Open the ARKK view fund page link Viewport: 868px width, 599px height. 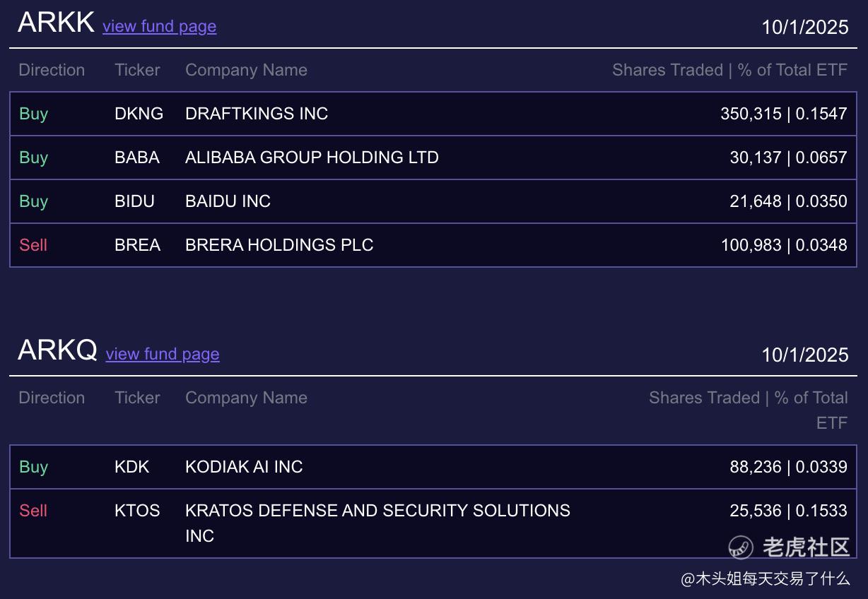[159, 27]
